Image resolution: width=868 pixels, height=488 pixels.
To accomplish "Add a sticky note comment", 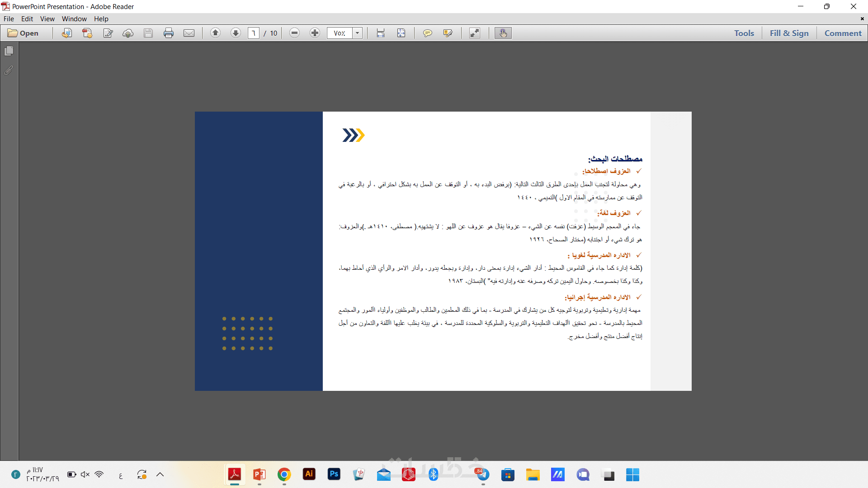I will tap(427, 33).
